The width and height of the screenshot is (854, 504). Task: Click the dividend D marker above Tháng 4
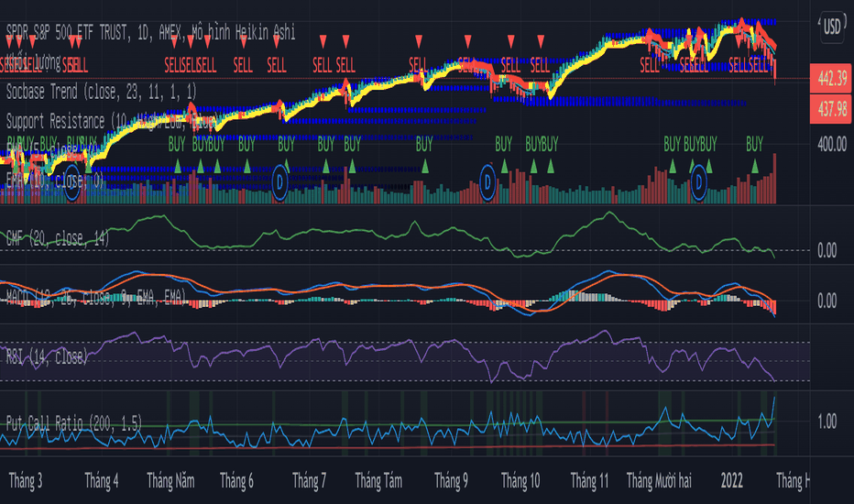click(74, 181)
